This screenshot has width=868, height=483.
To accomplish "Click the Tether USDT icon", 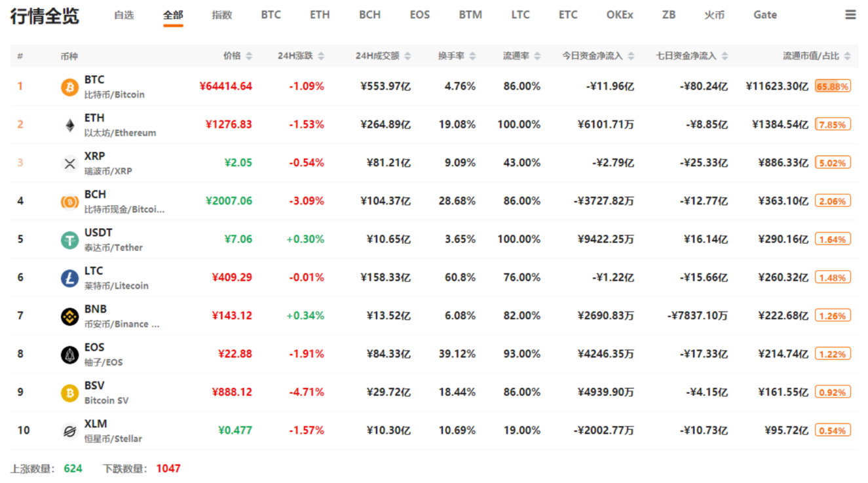I will 69,240.
